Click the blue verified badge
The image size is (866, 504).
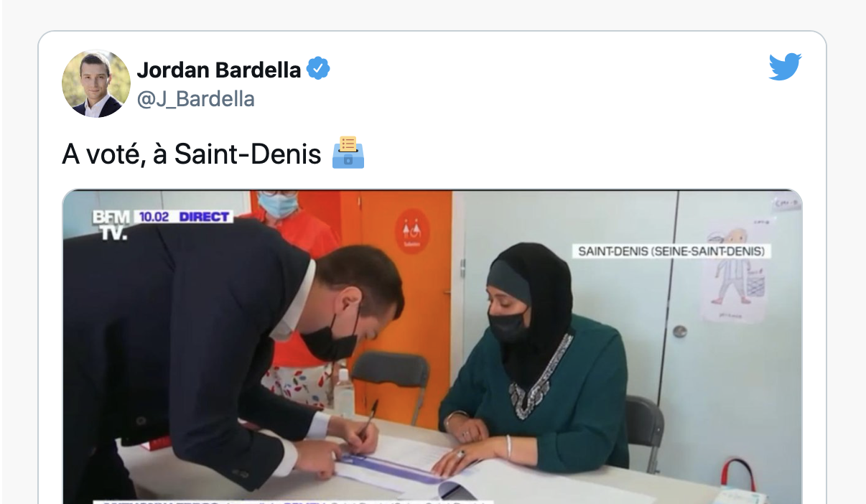pyautogui.click(x=318, y=69)
